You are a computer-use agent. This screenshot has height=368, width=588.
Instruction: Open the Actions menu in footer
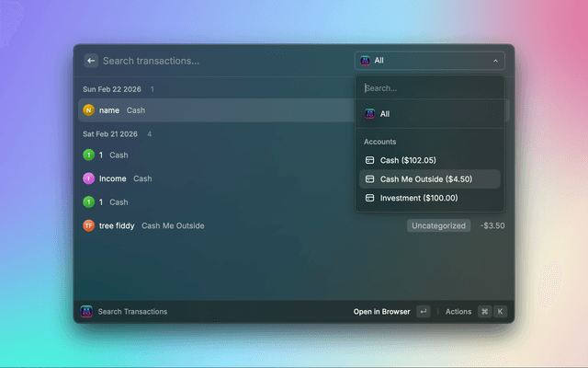point(458,312)
